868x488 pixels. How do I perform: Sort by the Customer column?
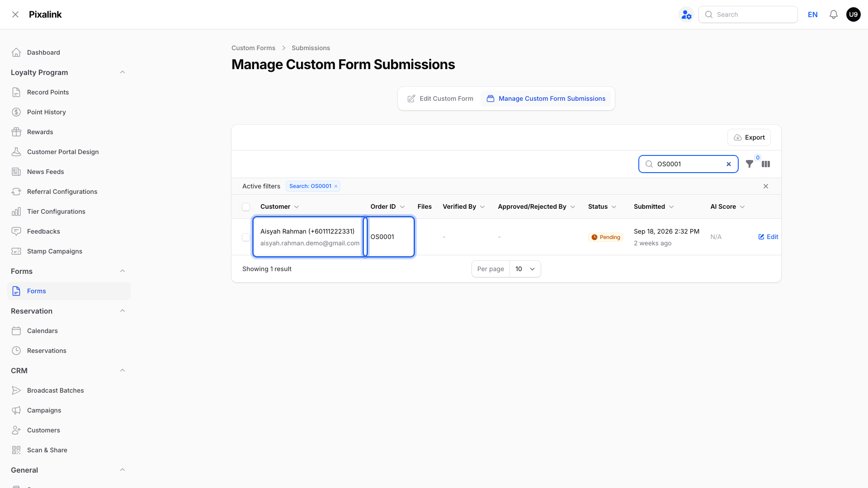pos(279,206)
